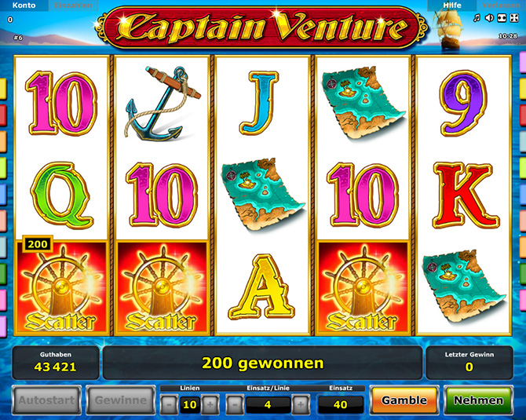This screenshot has height=420, width=526.
Task: Increase Einsatz/Linie with the plus button
Action: [x=301, y=404]
